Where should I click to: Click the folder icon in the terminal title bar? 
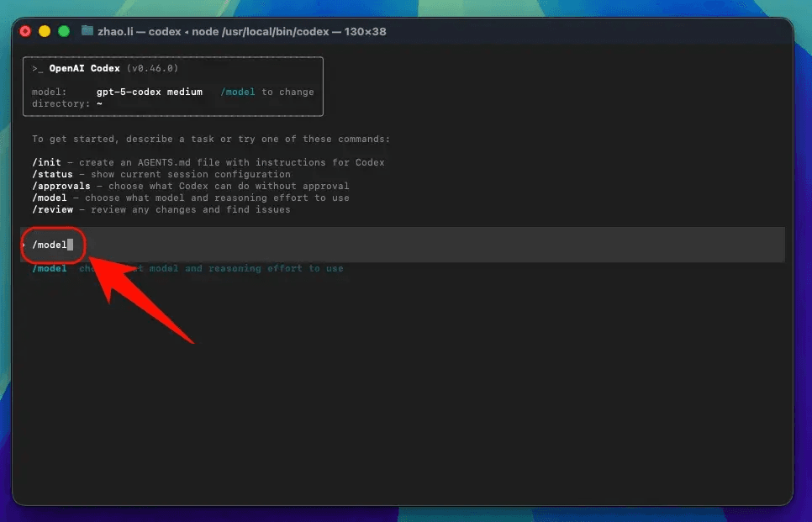pyautogui.click(x=87, y=31)
